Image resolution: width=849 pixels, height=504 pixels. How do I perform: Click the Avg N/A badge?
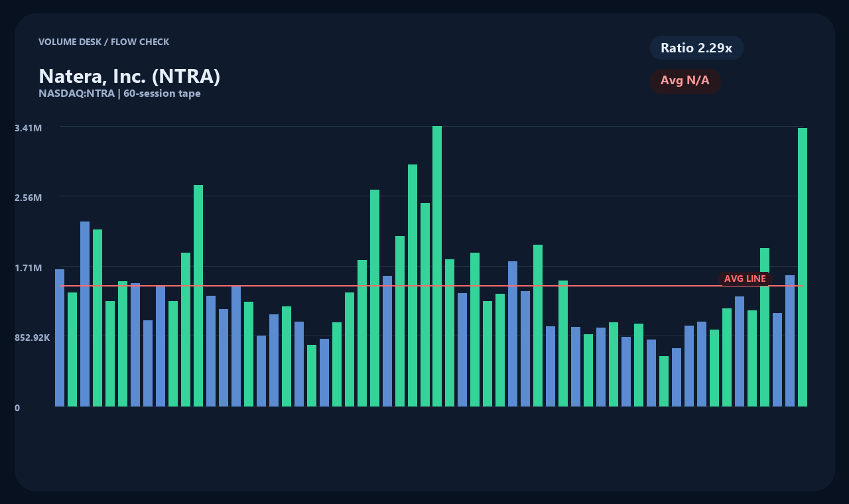pos(685,81)
